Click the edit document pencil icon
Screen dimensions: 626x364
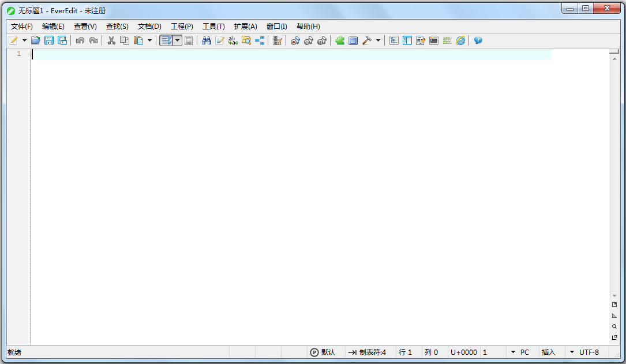220,40
